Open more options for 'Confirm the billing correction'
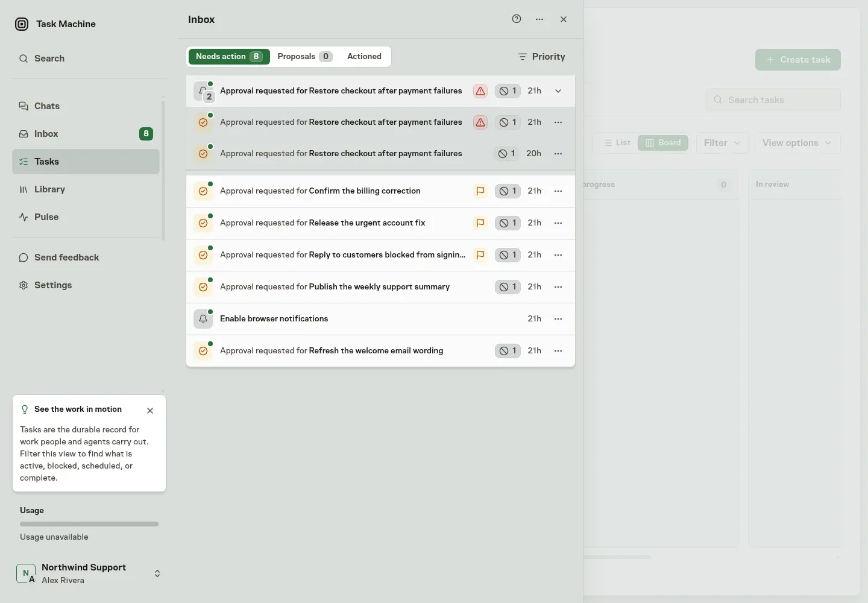The image size is (868, 603). pyautogui.click(x=558, y=191)
